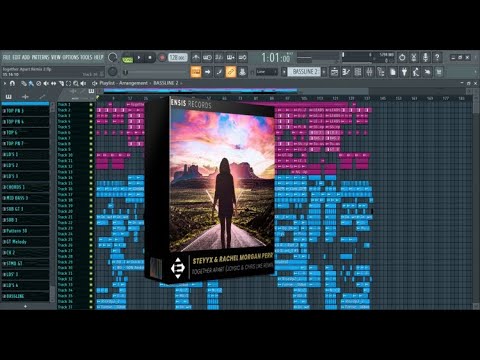Image resolution: width=480 pixels, height=360 pixels.
Task: Select the playlist Delete tool
Action: pyautogui.click(x=38, y=83)
